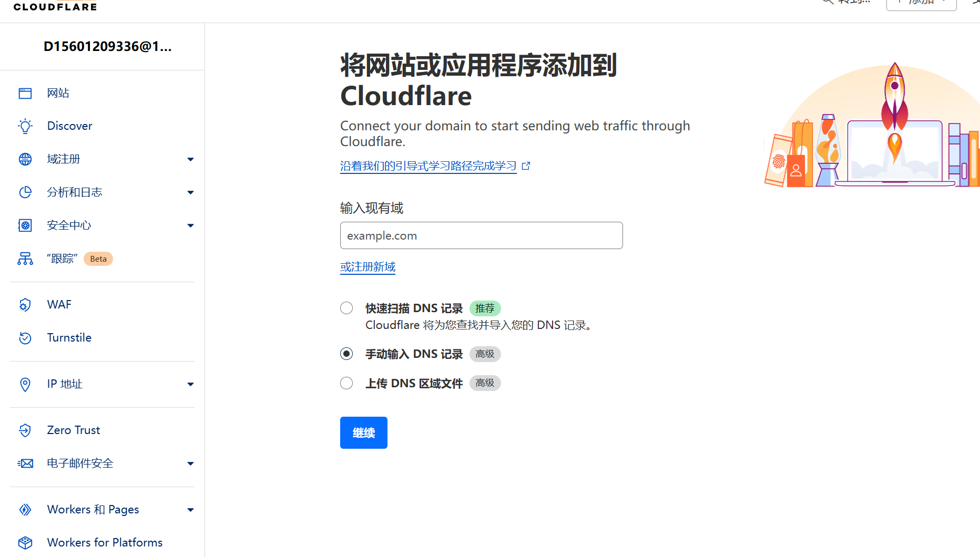Click the email security envelope icon
The height and width of the screenshot is (557, 980).
[25, 463]
